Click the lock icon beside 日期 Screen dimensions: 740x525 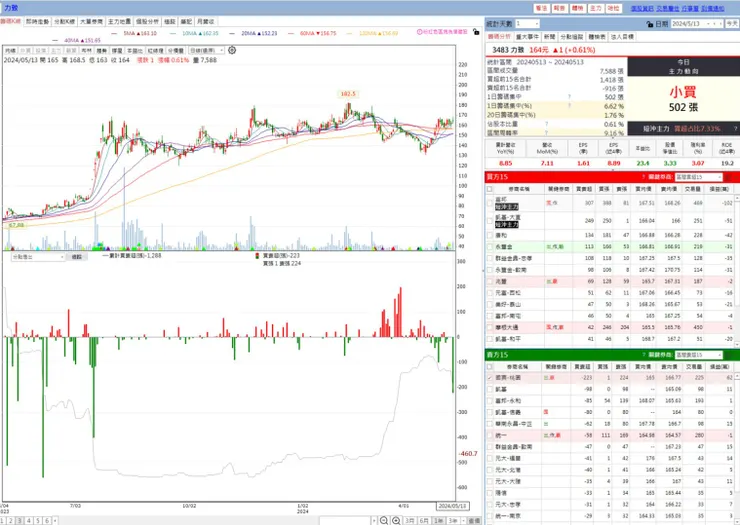(650, 24)
